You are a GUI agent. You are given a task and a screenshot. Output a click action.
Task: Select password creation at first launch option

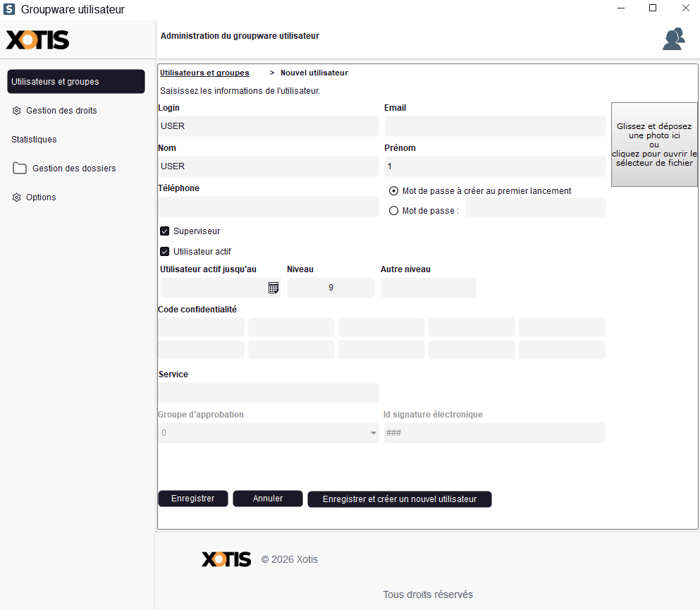[x=394, y=191]
